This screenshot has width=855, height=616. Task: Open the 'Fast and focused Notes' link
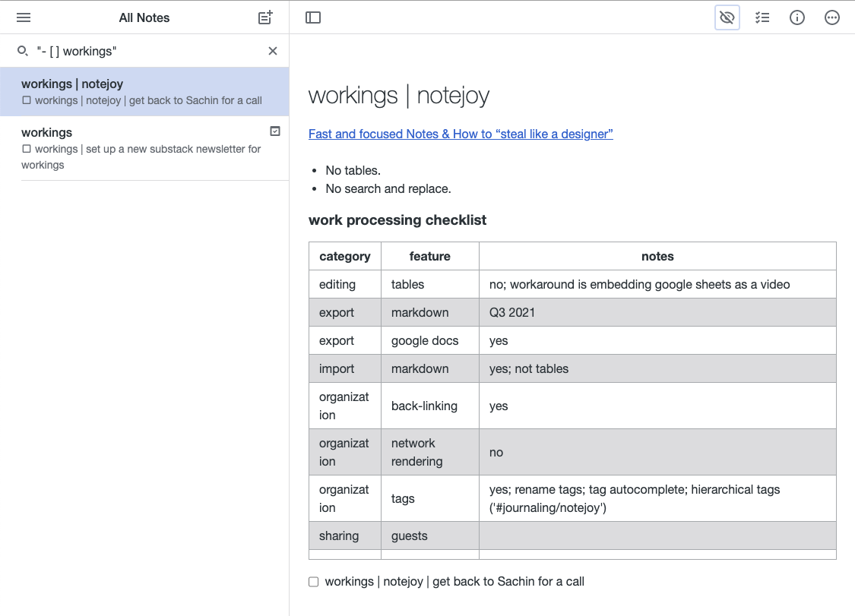coord(460,134)
